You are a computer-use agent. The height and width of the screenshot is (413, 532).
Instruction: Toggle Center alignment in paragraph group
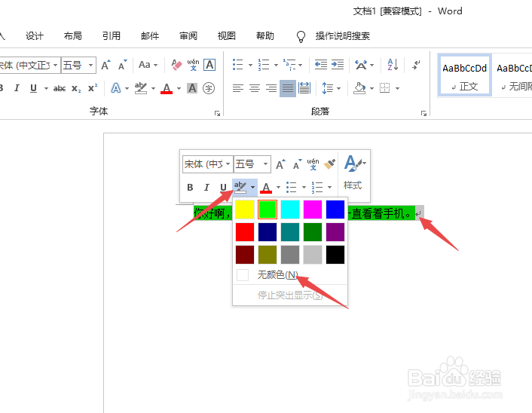tap(255, 88)
